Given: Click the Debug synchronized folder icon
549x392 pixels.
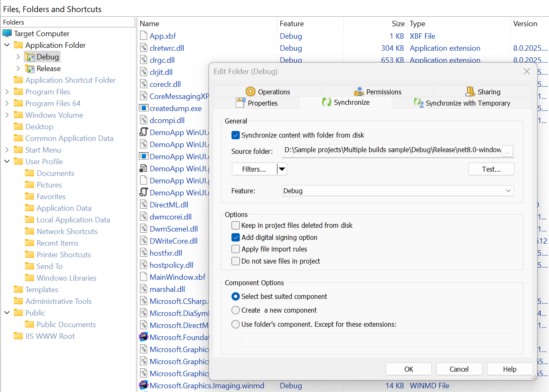Looking at the screenshot, I should [30, 57].
